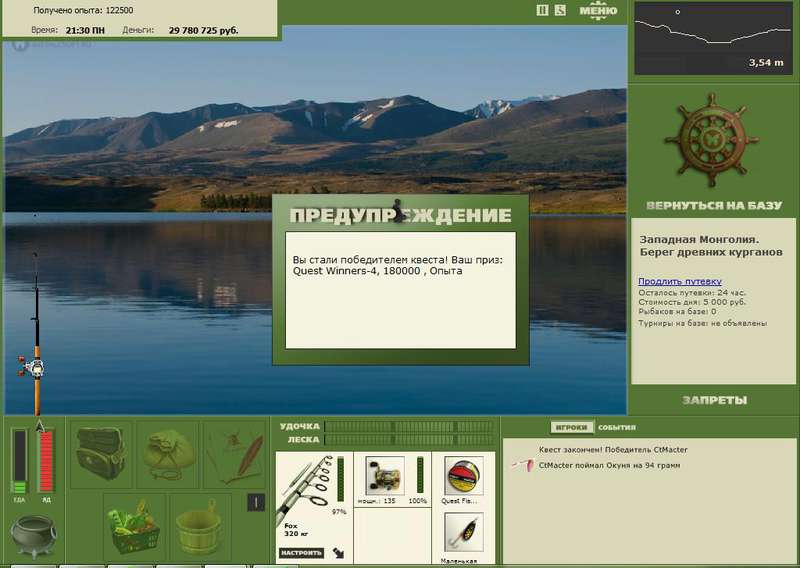This screenshot has width=800, height=568.
Task: Click 'Квест закончен! Победитель CtMacter' line
Action: click(613, 450)
